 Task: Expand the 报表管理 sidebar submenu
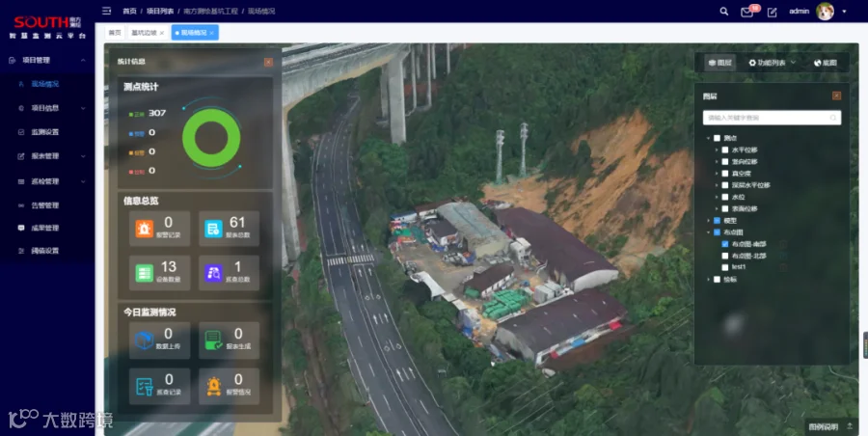coord(83,156)
